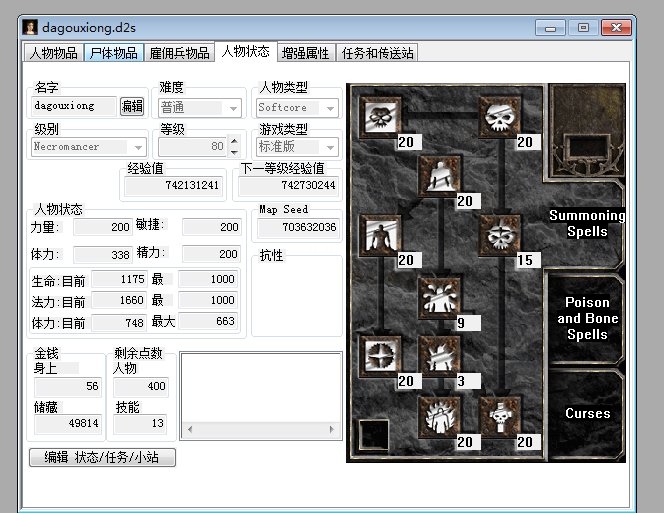Select the Revive skill icon
Viewport: 664px width, 513px height.
[x=500, y=417]
